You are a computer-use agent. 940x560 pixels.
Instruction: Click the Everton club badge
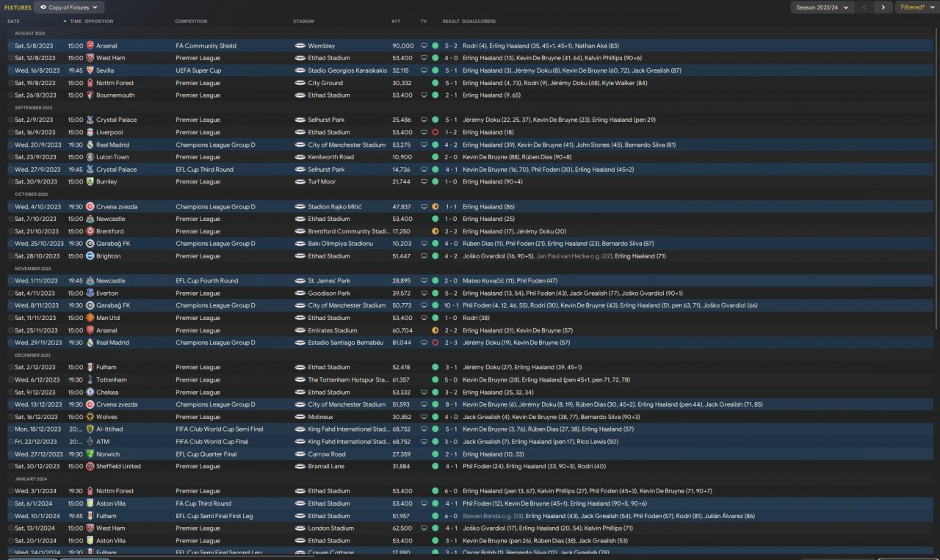tap(90, 294)
